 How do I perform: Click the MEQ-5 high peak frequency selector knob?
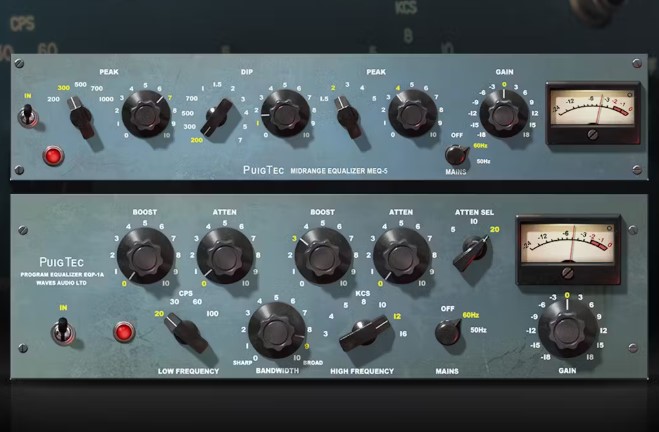(348, 117)
